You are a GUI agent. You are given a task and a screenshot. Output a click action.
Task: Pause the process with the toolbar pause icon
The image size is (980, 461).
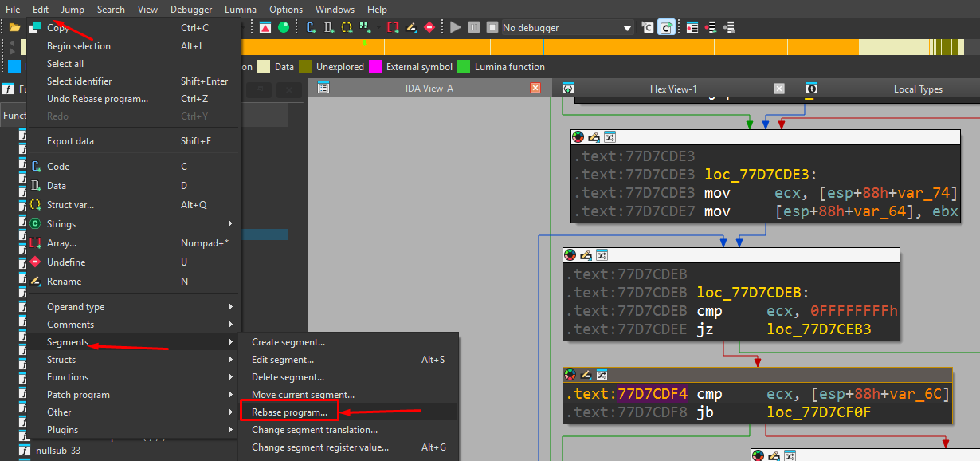point(474,27)
